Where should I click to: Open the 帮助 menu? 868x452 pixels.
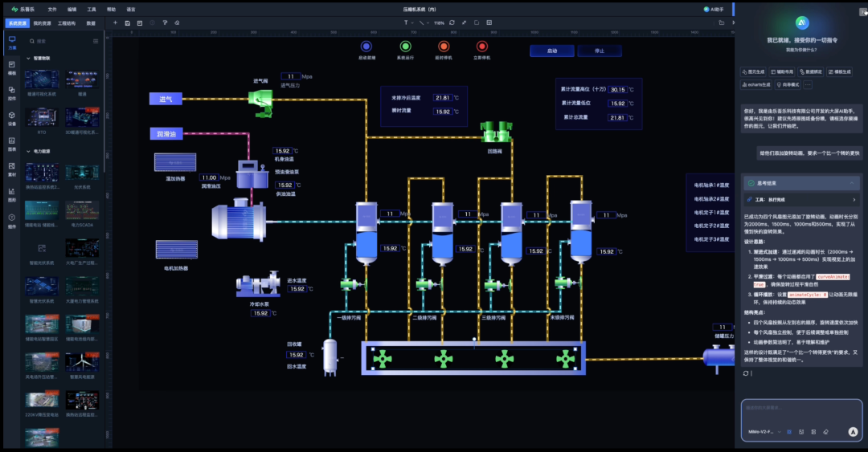pyautogui.click(x=111, y=10)
